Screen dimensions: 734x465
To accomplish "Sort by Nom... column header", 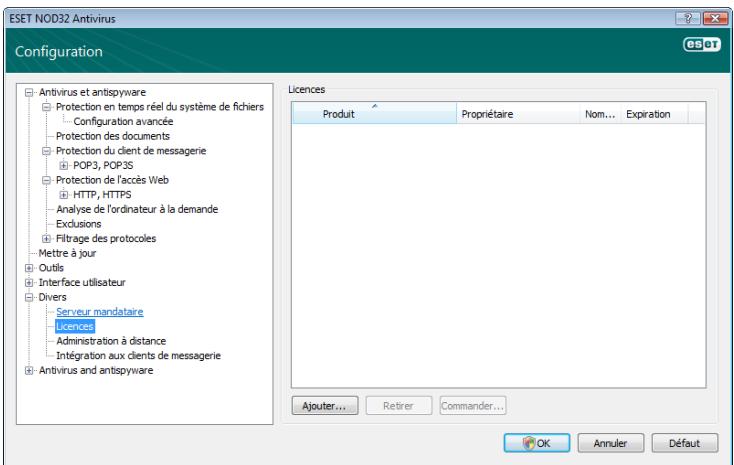I will [600, 113].
